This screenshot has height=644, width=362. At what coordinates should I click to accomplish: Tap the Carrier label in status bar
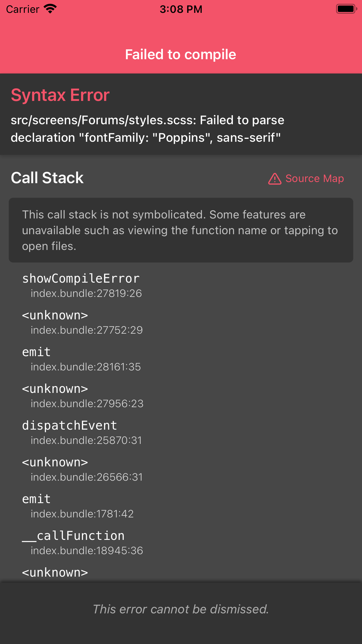[x=23, y=9]
